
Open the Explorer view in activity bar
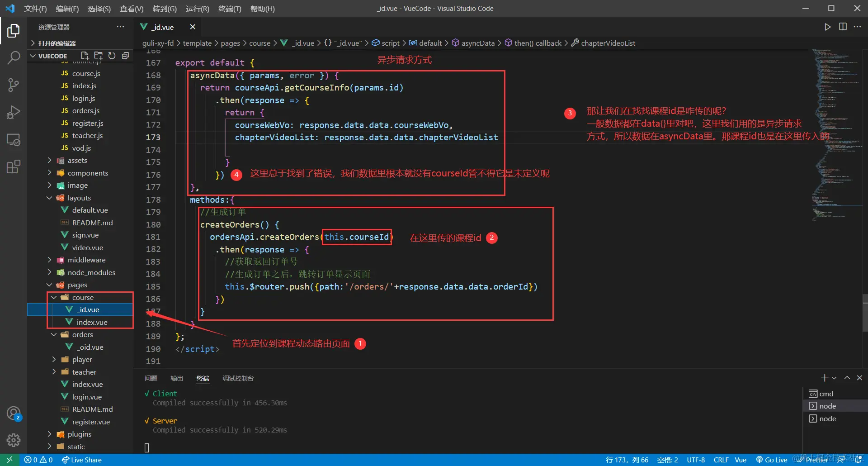(14, 31)
